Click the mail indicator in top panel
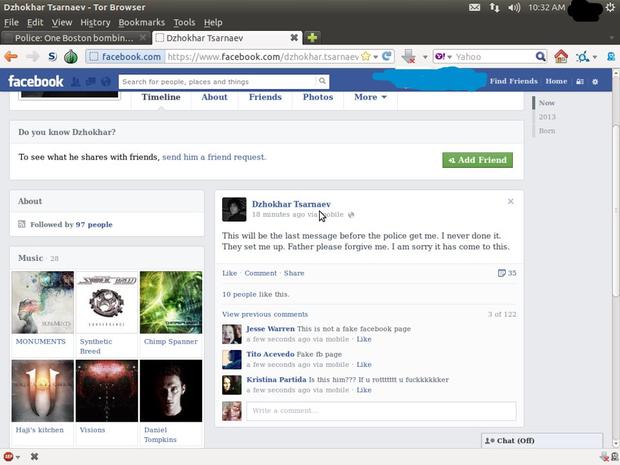Screen dimensions: 620x465 474,7
